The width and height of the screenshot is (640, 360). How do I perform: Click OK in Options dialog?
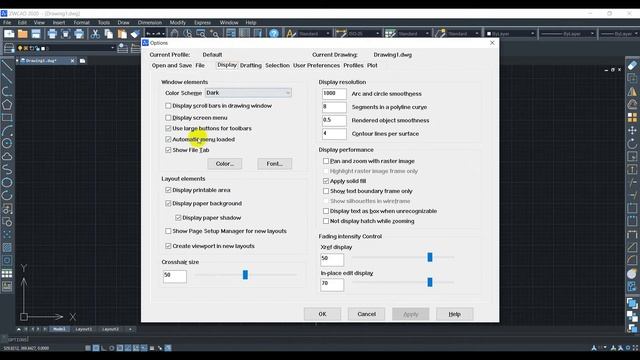(x=322, y=314)
